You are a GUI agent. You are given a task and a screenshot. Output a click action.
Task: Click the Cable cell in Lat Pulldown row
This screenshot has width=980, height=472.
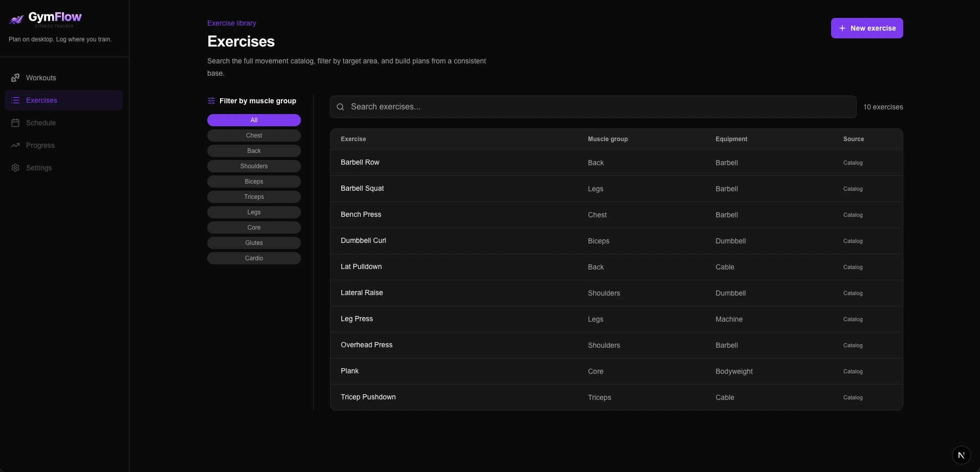click(725, 267)
